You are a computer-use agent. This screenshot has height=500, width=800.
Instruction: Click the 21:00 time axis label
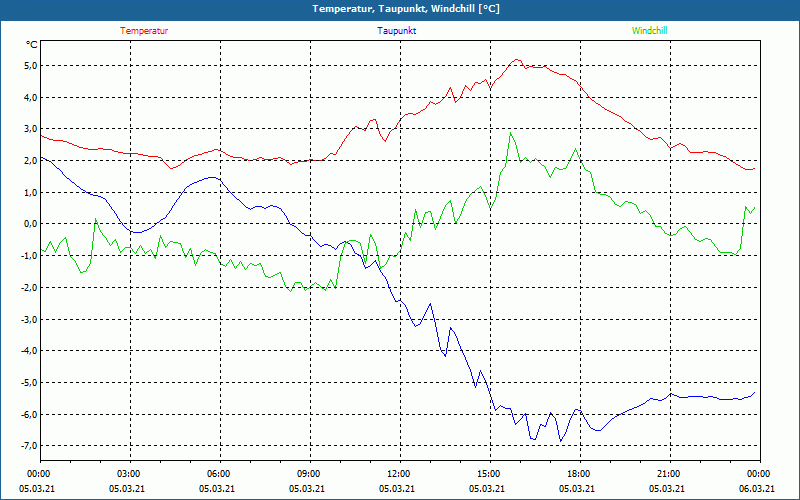point(666,474)
